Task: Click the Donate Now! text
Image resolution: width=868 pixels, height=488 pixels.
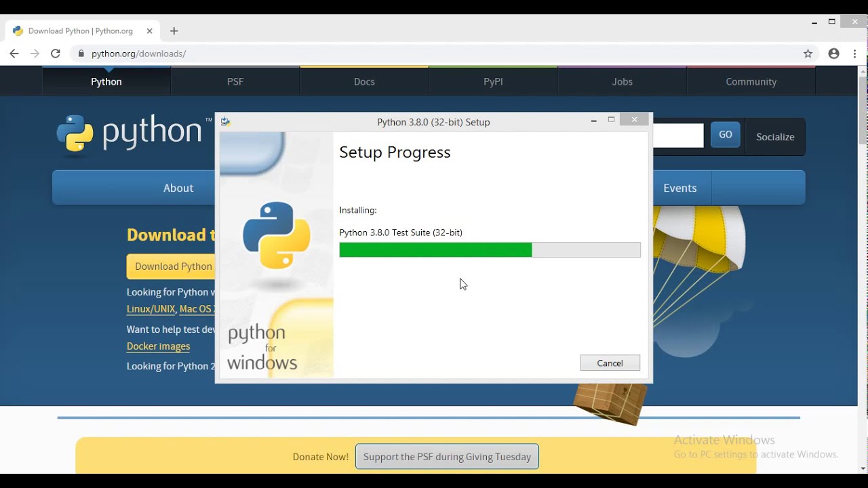Action: coord(321,457)
